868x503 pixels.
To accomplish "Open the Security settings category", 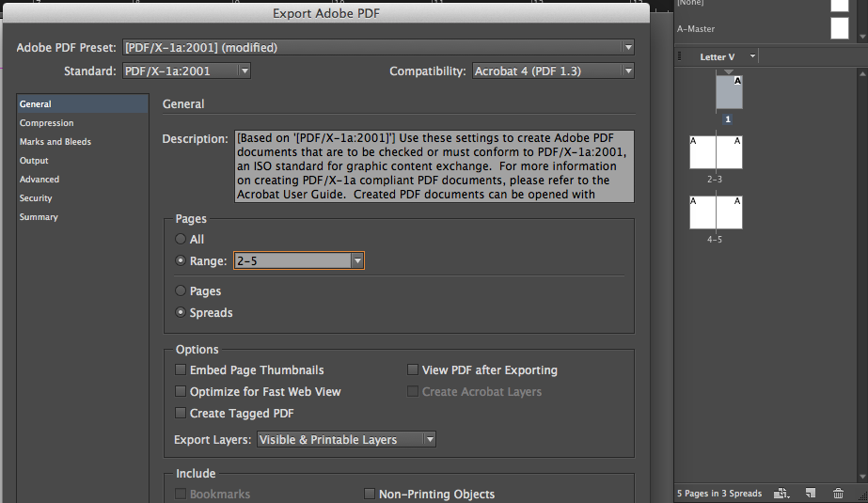I will 83,198.
